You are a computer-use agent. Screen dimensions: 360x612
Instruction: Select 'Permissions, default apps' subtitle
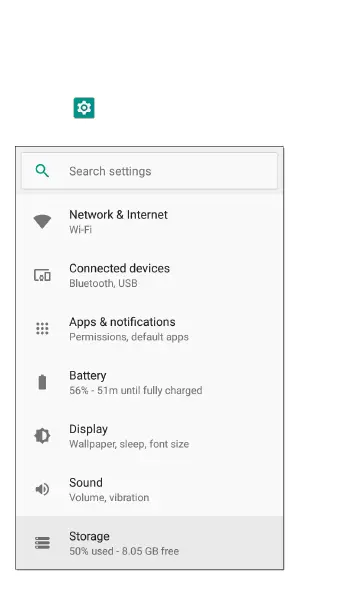[129, 337]
